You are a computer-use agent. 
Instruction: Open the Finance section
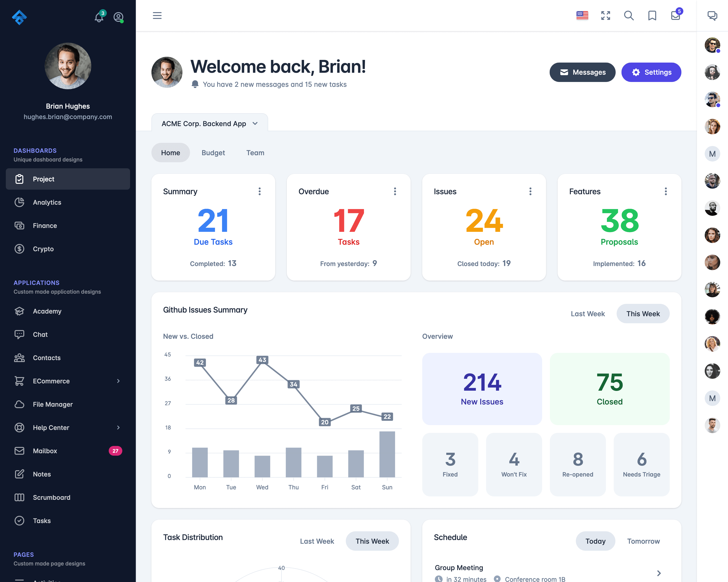pos(45,225)
